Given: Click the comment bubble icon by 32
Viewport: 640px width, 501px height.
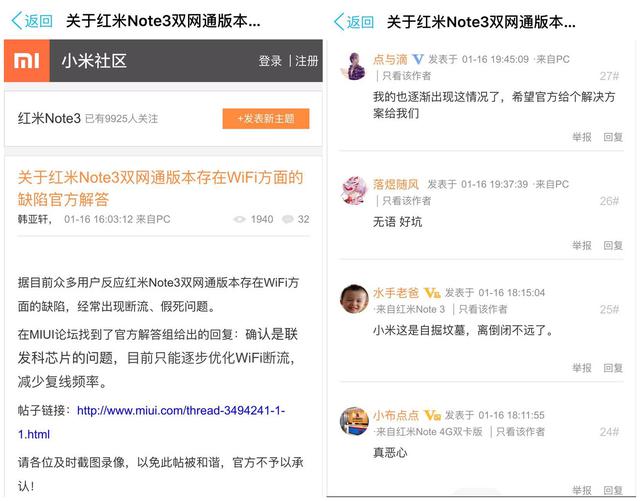Looking at the screenshot, I should pyautogui.click(x=288, y=219).
